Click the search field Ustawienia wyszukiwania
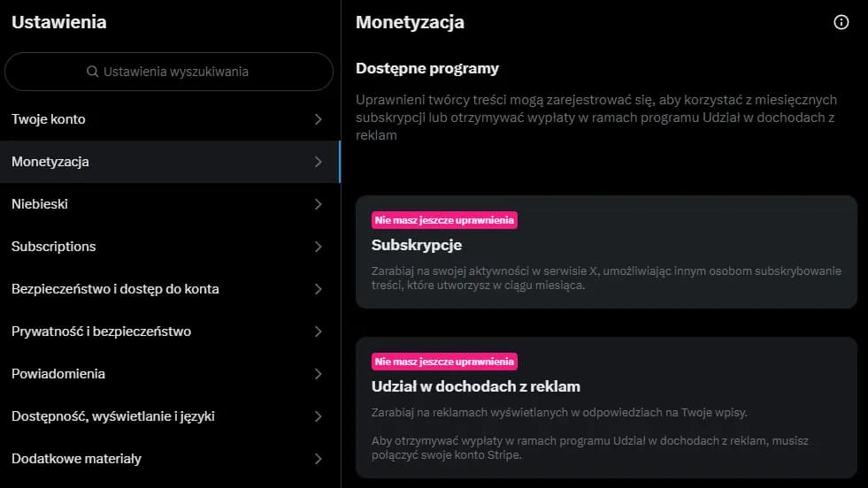The height and width of the screenshot is (488, 868). [175, 72]
